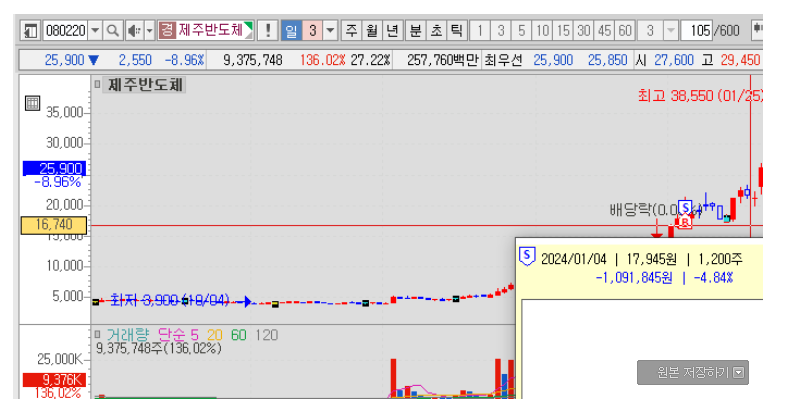Click the magenta 5 moving average label
Screen dimensions: 791x413
click(194, 335)
